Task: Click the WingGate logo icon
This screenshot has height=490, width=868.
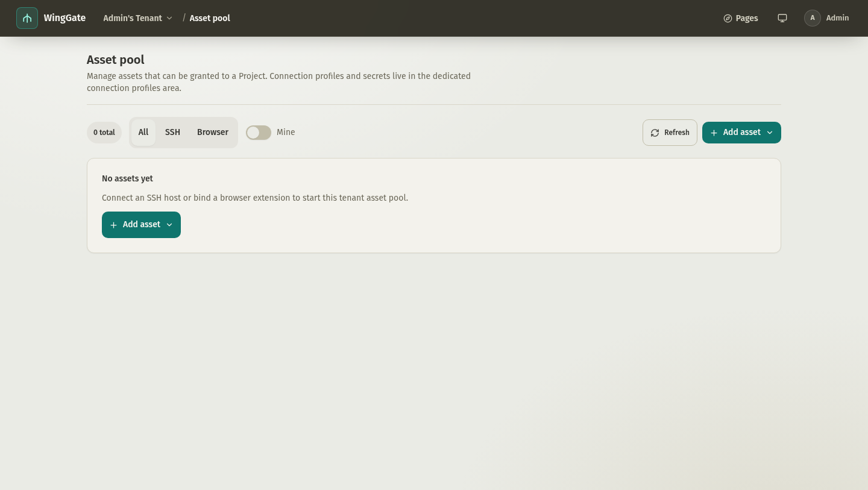Action: [27, 18]
